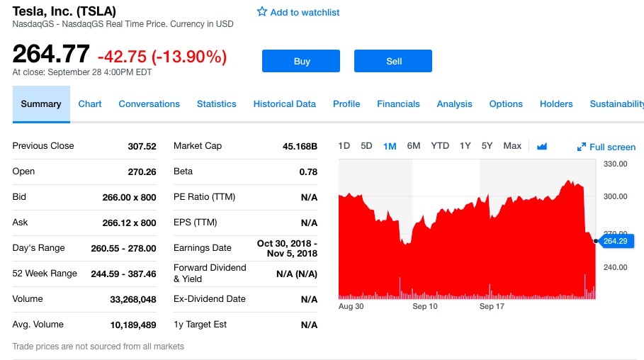Click the 240.00 axis label on chart
Viewport: 644px width, 360px height.
pyautogui.click(x=615, y=267)
